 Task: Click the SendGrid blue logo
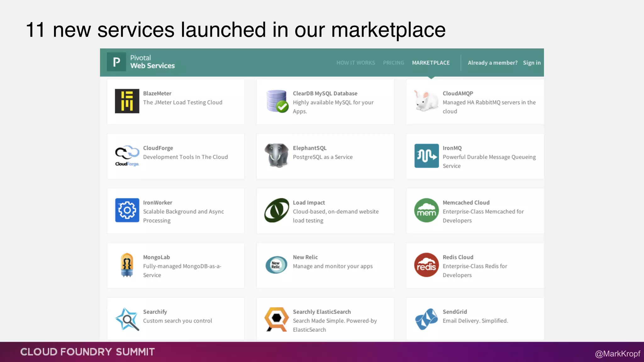pyautogui.click(x=426, y=319)
